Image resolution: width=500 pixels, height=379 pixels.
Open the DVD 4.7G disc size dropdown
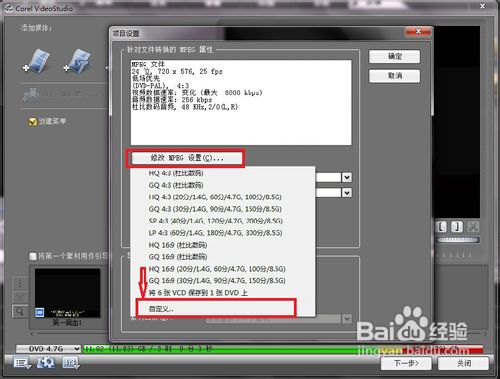48,349
